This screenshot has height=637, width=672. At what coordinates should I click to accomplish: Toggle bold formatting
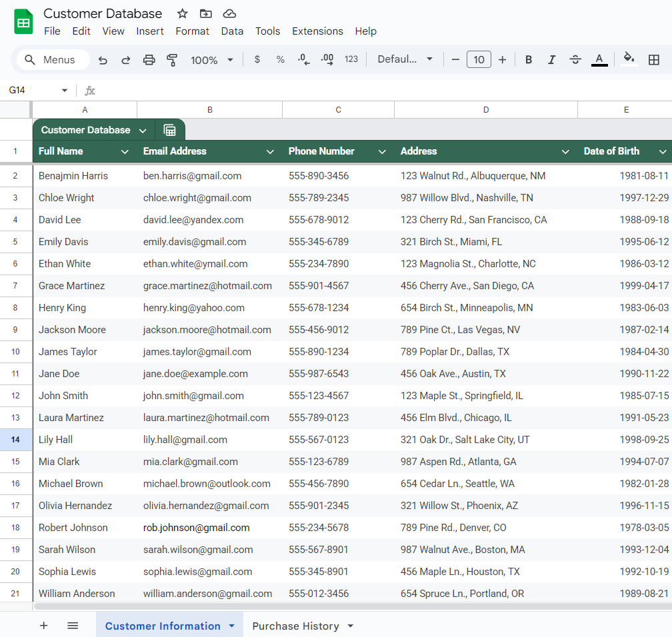(x=529, y=60)
